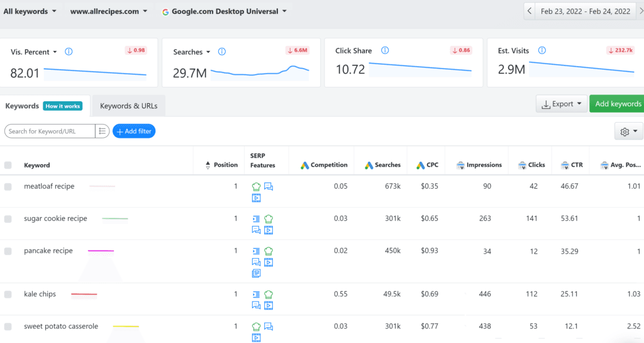Click video icon in kale chips row
The image size is (644, 343).
pyautogui.click(x=269, y=305)
